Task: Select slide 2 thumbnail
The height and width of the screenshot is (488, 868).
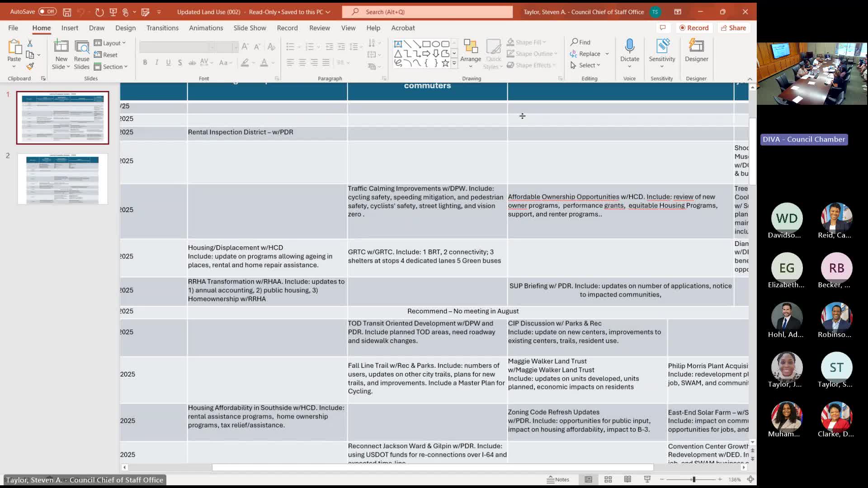Action: pyautogui.click(x=62, y=179)
